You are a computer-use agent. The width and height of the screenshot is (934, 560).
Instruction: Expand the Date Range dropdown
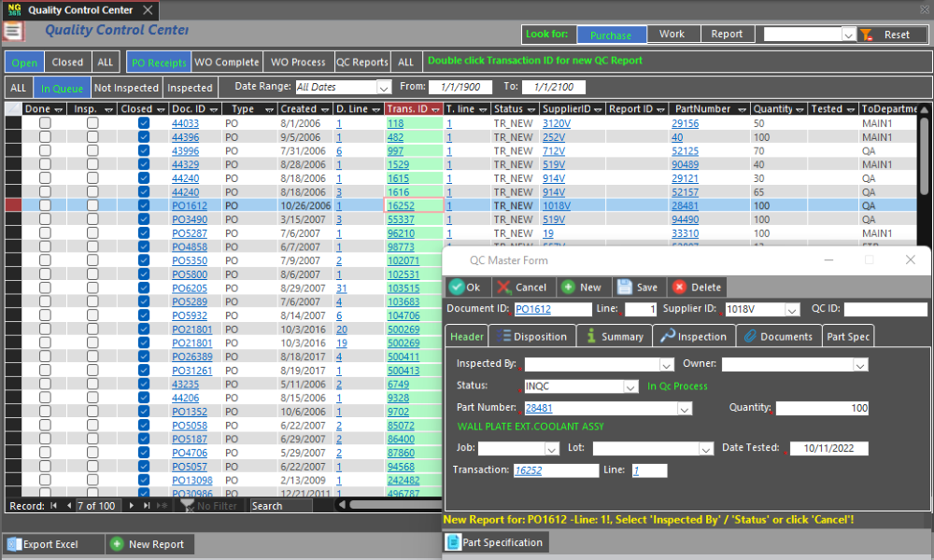click(383, 88)
